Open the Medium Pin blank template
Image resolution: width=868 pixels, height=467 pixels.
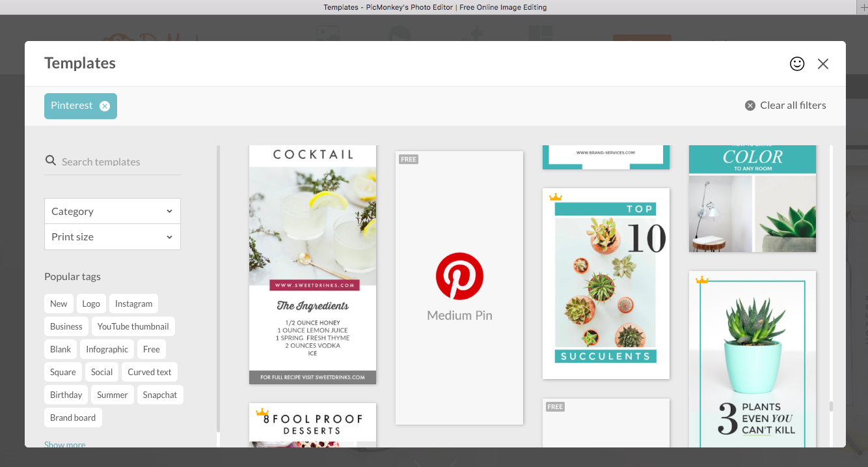click(459, 288)
